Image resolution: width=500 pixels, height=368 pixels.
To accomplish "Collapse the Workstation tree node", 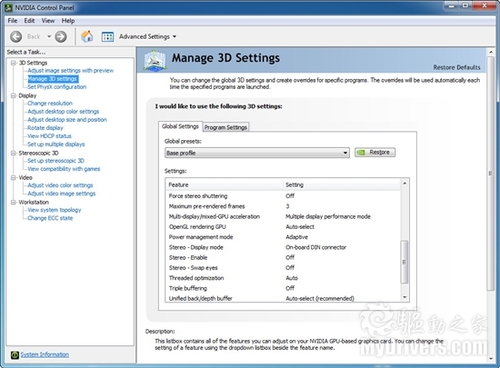I will point(14,202).
